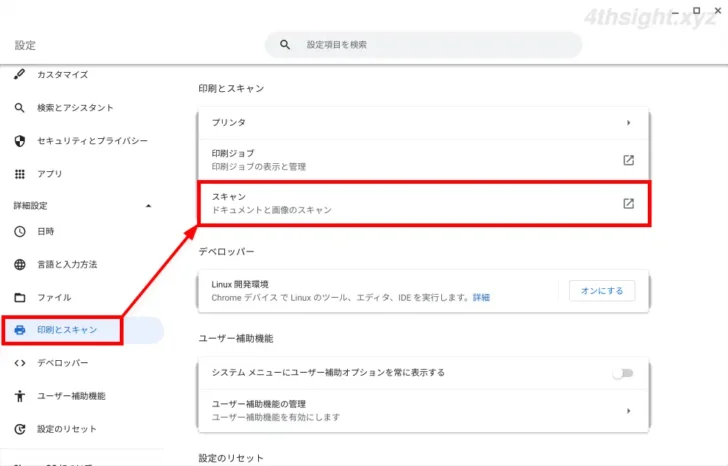Click the 詳細設定 sidebar heading
The height and width of the screenshot is (466, 728).
[x=30, y=206]
